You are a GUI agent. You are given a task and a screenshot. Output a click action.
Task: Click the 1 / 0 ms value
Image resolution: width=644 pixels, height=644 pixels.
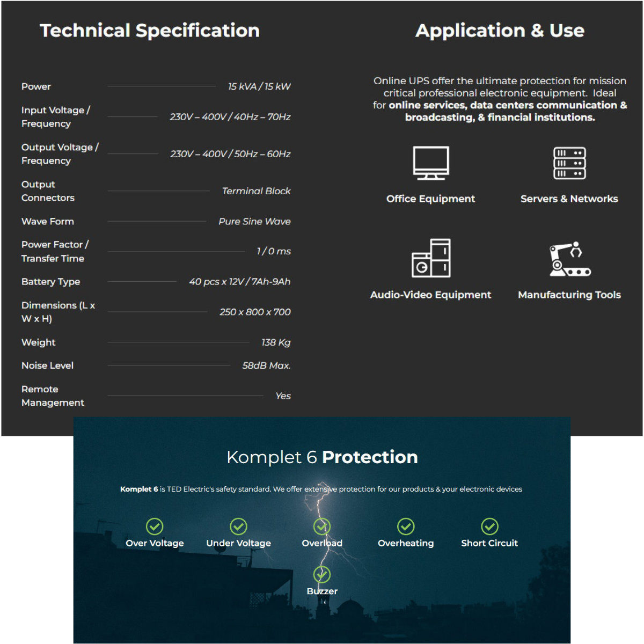pos(274,251)
